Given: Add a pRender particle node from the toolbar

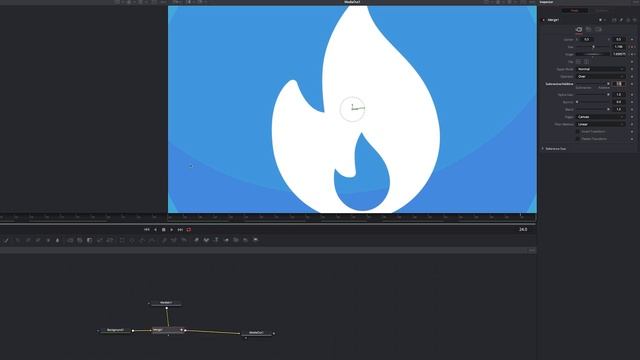Looking at the screenshot, I should 184,240.
